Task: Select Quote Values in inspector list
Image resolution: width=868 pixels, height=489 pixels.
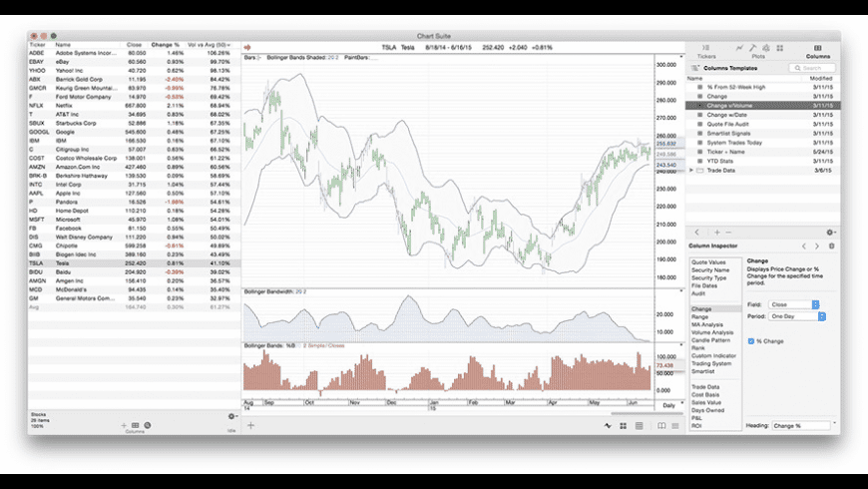Action: coord(708,262)
